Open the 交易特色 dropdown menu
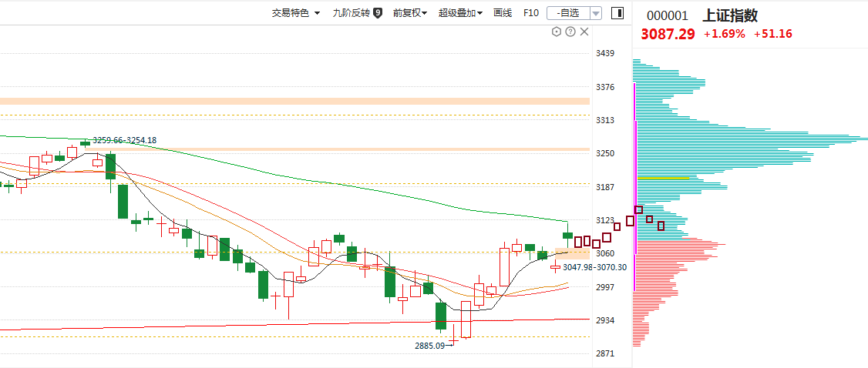This screenshot has height=368, width=868. coord(295,13)
